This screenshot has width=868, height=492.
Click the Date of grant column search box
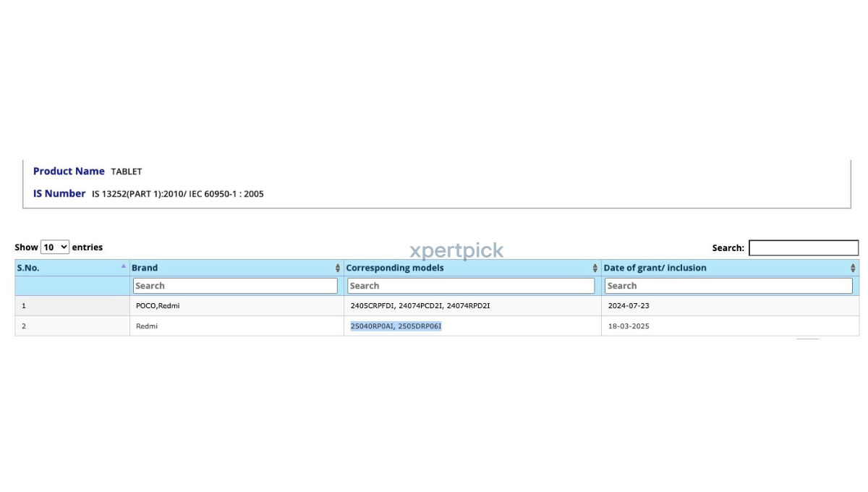728,286
